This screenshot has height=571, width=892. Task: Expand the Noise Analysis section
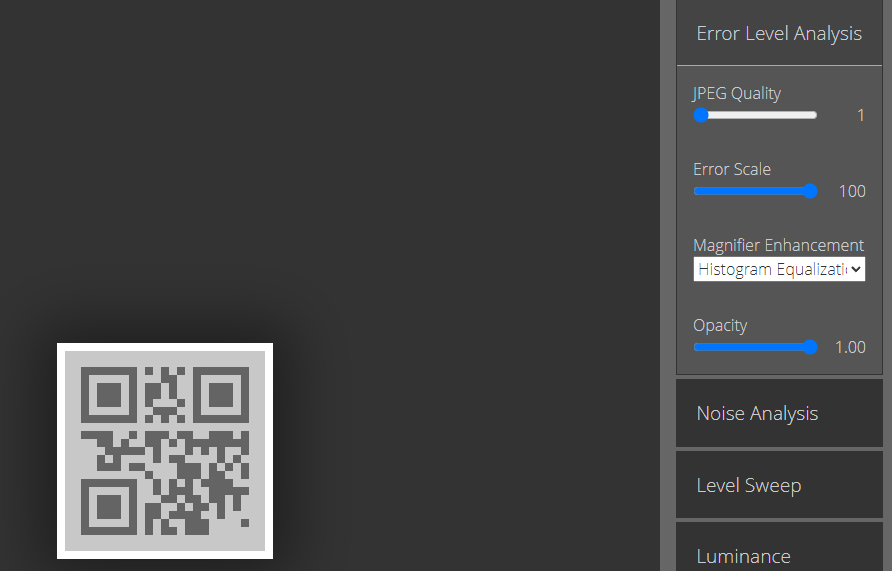pos(779,413)
